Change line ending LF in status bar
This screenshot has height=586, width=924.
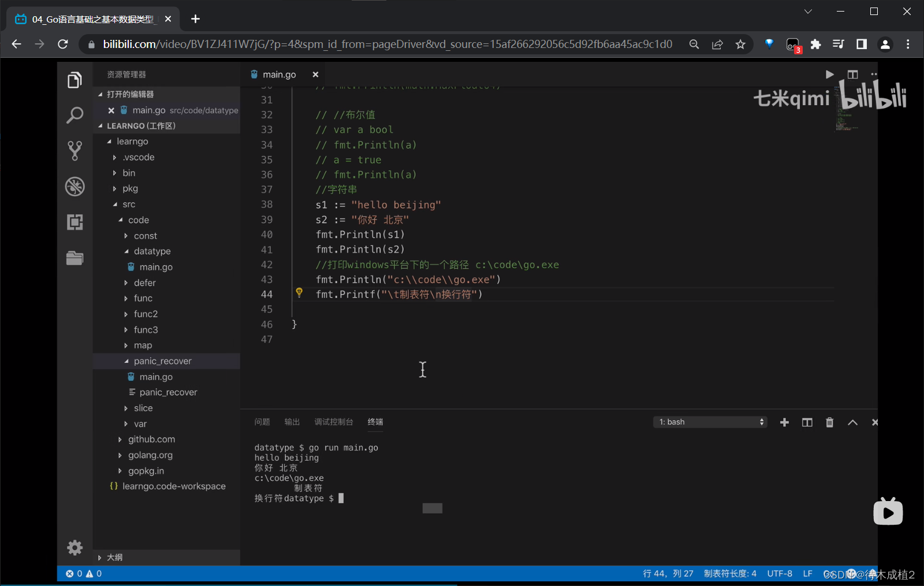(x=807, y=573)
